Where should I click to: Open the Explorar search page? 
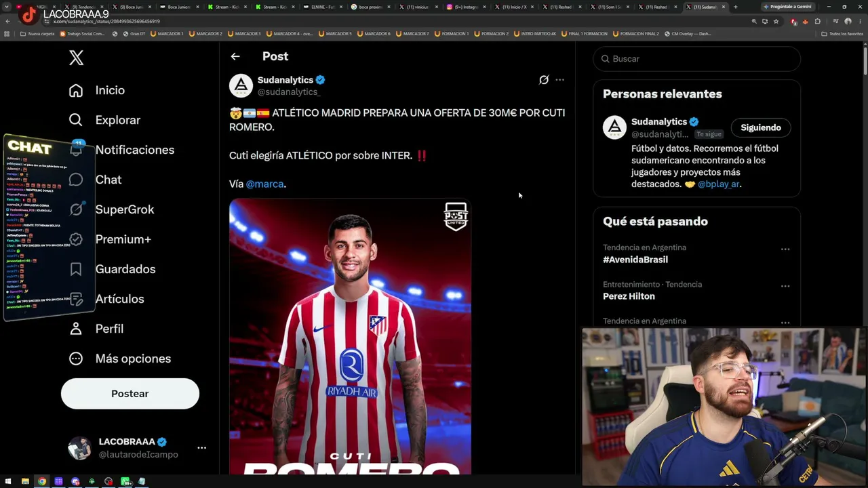click(x=104, y=120)
